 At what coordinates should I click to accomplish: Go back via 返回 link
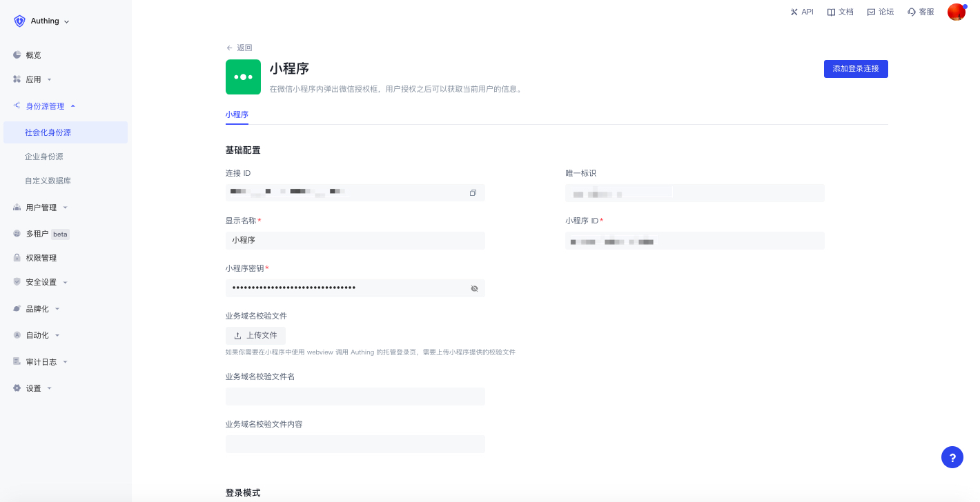point(239,48)
